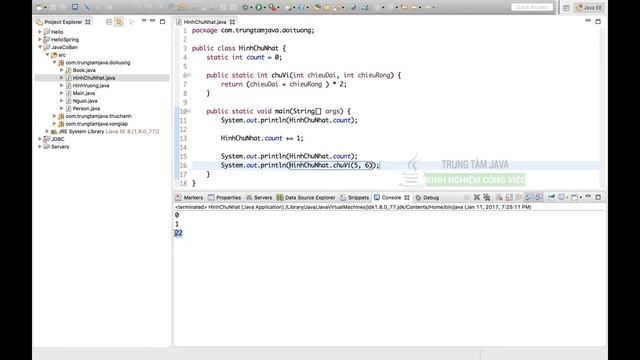Click the package declaration on line 1
Viewport: 640px width, 360px height.
(x=253, y=30)
